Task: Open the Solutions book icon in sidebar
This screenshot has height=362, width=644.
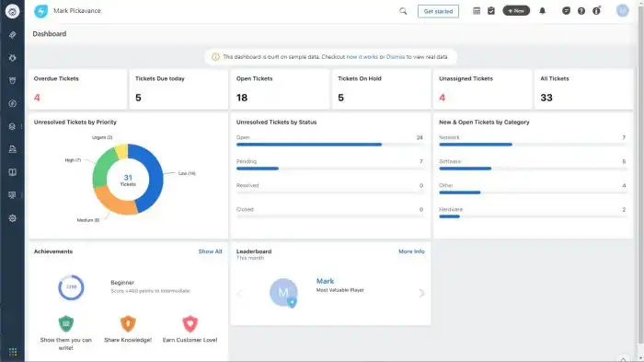Action: pyautogui.click(x=12, y=172)
